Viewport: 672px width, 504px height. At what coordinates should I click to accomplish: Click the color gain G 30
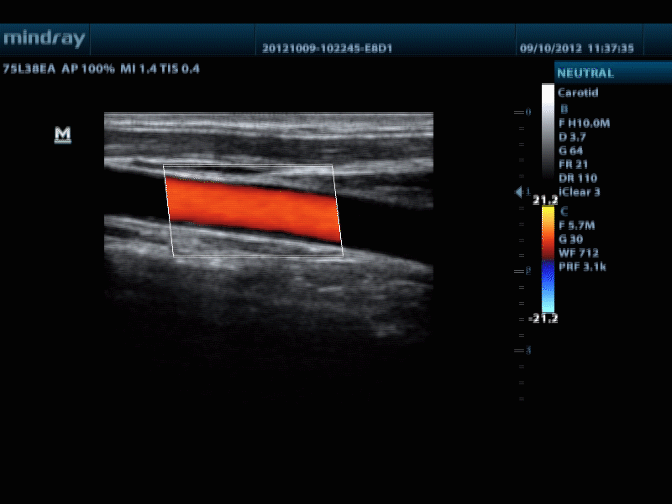point(573,240)
